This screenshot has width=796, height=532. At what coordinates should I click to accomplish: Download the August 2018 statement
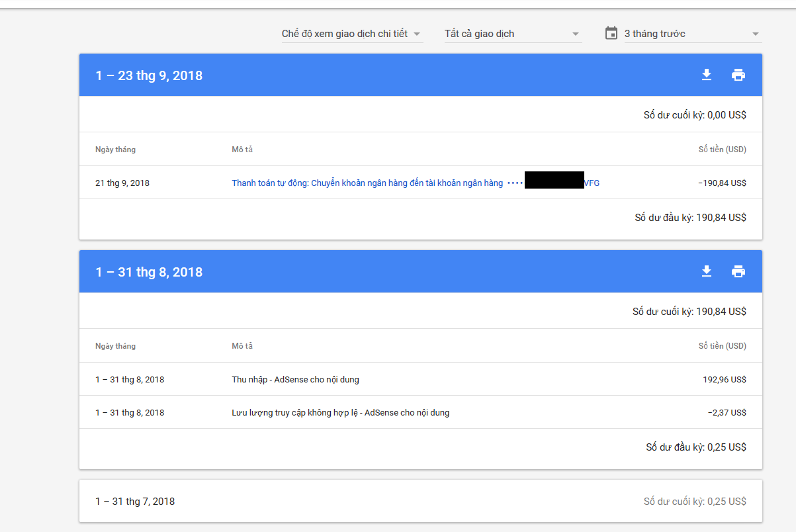(707, 271)
